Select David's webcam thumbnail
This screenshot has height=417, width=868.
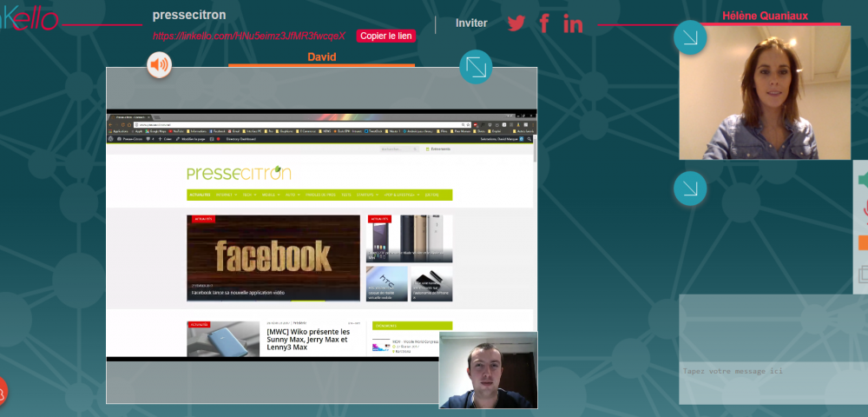(x=488, y=370)
